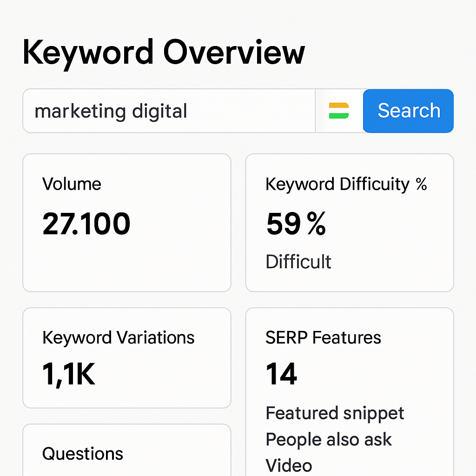Open the Difficult rating label
The width and height of the screenshot is (476, 476).
click(x=298, y=261)
